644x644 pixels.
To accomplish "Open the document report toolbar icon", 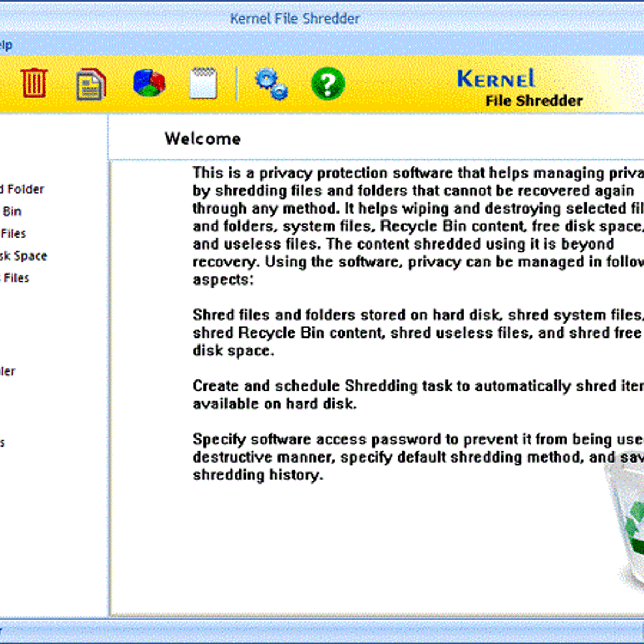I will coord(91,84).
